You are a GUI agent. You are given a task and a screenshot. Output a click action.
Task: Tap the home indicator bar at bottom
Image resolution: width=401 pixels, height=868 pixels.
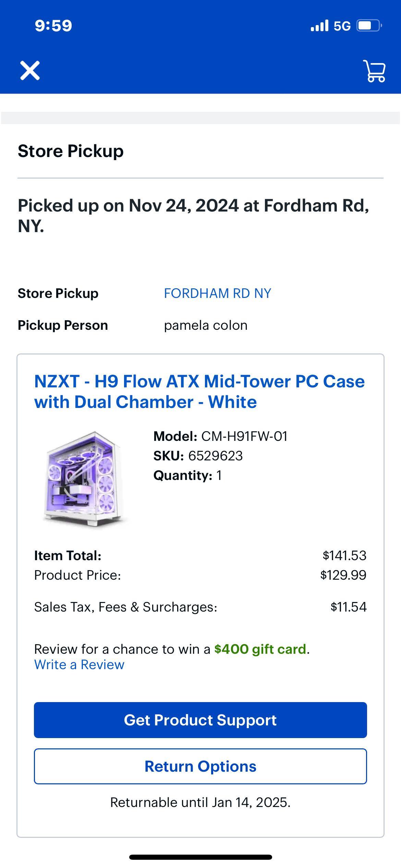pyautogui.click(x=200, y=857)
